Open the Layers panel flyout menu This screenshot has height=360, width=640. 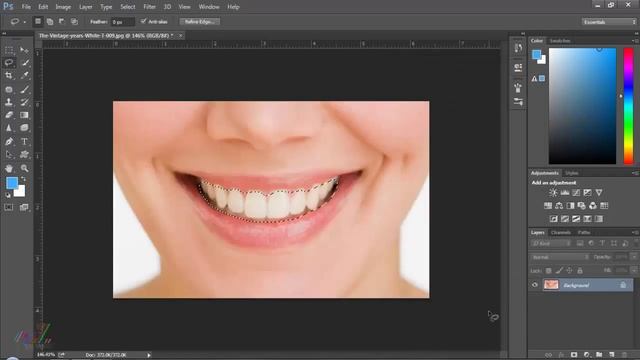[x=635, y=232]
